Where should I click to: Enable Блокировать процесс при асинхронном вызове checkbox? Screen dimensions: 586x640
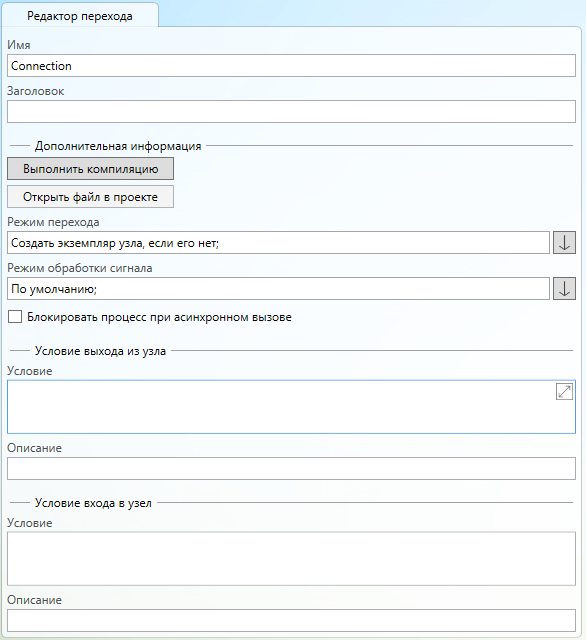(x=15, y=317)
